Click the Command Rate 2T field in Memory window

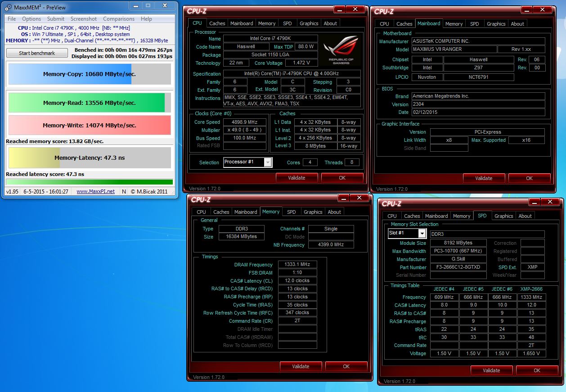click(297, 321)
